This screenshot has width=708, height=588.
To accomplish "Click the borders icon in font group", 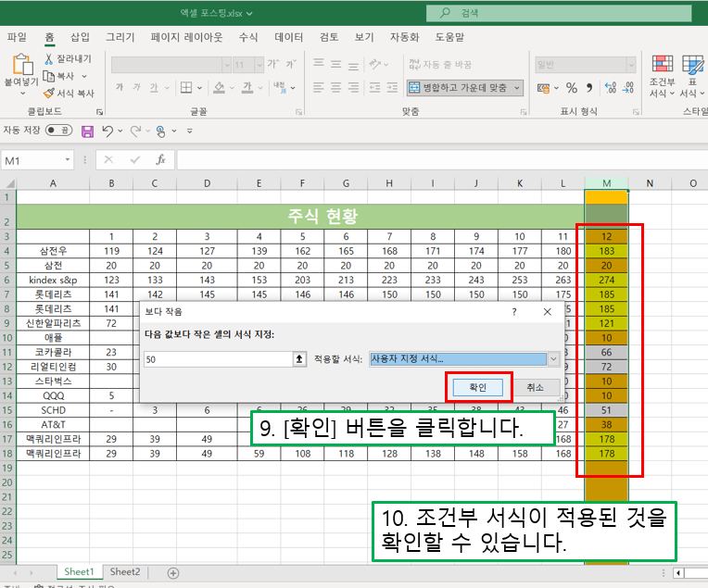I will [186, 88].
